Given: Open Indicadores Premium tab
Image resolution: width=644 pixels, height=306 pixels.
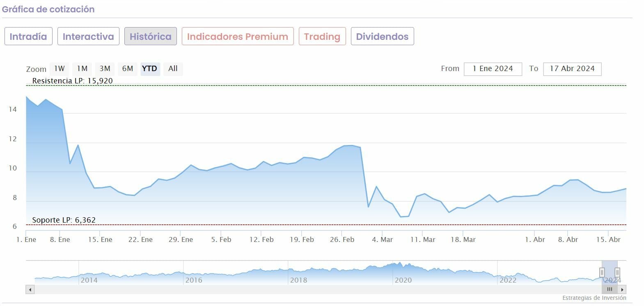Looking at the screenshot, I should pyautogui.click(x=238, y=37).
